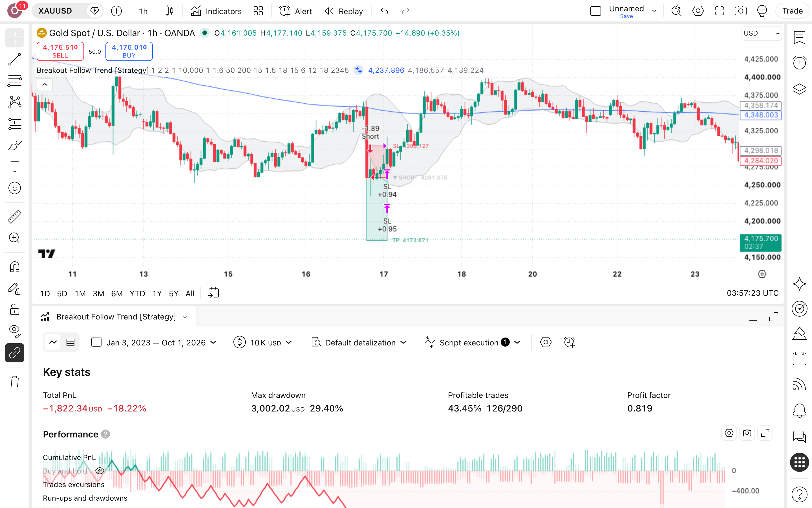Toggle Buy and hold visibility eye
The height and width of the screenshot is (508, 812).
tap(100, 471)
